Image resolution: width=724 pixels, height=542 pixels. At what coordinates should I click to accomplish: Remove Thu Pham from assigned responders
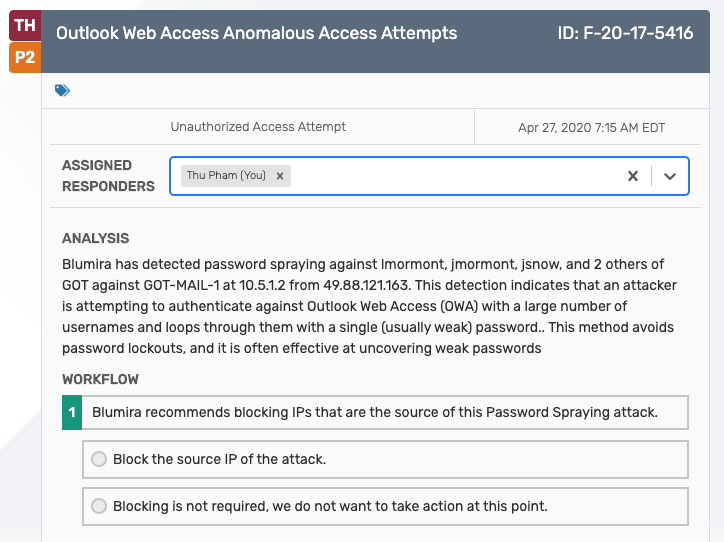click(280, 176)
